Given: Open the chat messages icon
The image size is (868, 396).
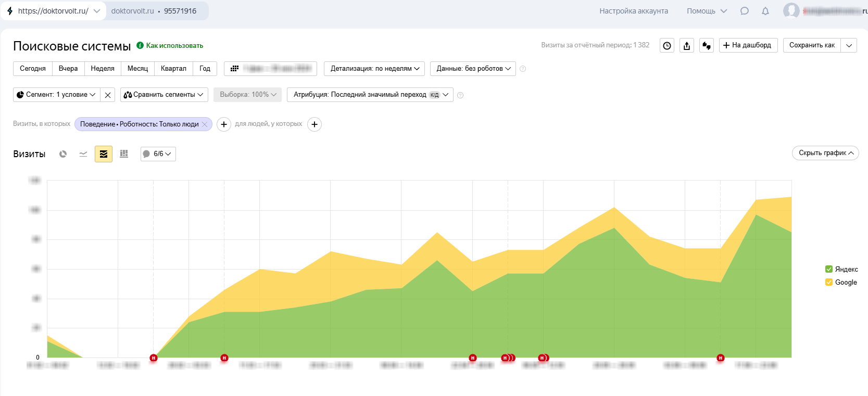Looking at the screenshot, I should pos(745,11).
